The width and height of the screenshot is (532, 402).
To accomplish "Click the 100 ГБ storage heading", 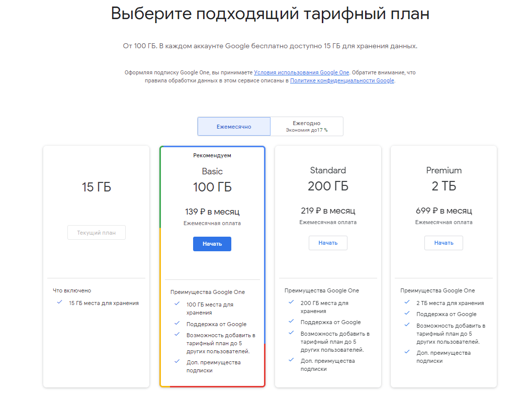I will pyautogui.click(x=212, y=187).
